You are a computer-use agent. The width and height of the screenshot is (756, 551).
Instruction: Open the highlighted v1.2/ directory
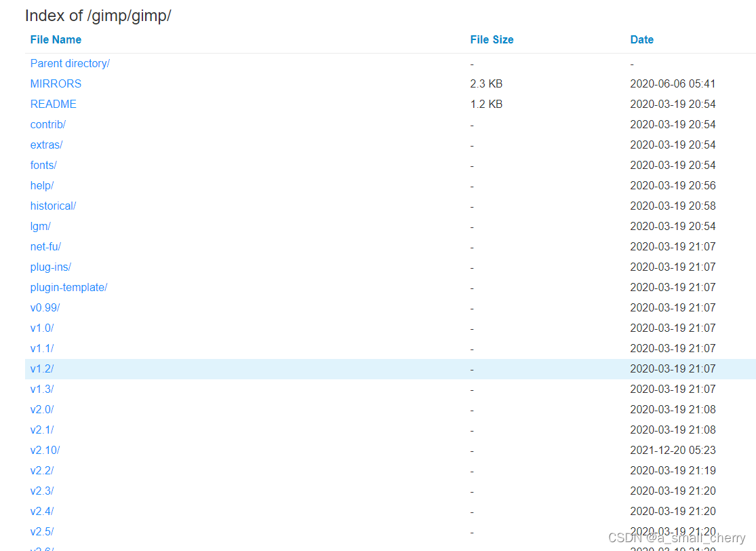pyautogui.click(x=42, y=368)
